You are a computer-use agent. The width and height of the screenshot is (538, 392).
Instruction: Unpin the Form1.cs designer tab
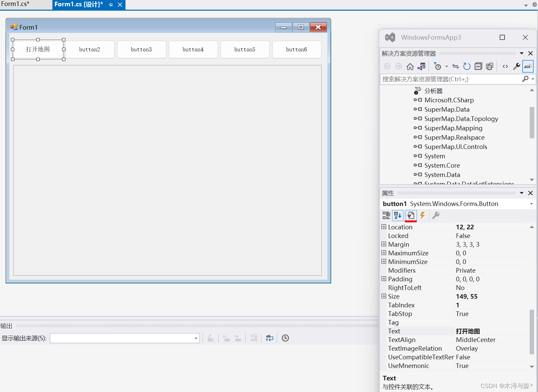tap(110, 5)
